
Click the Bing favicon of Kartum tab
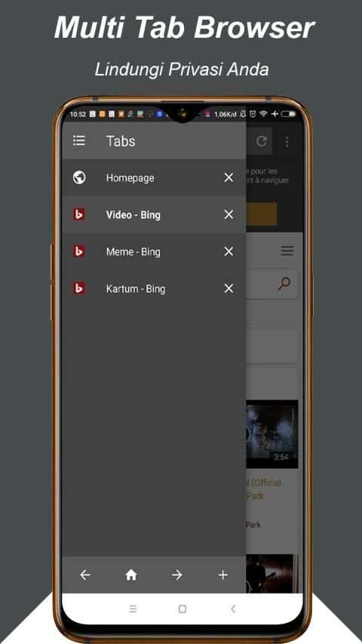78,288
